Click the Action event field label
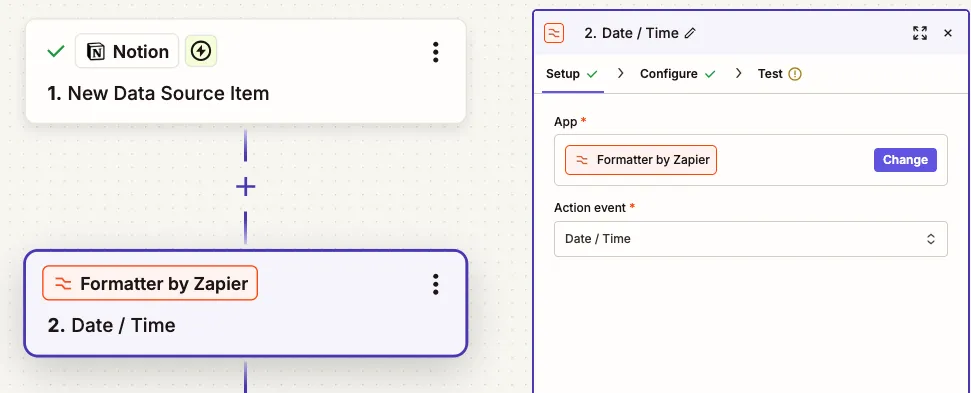Viewport: 971px width, 393px height. coord(590,208)
